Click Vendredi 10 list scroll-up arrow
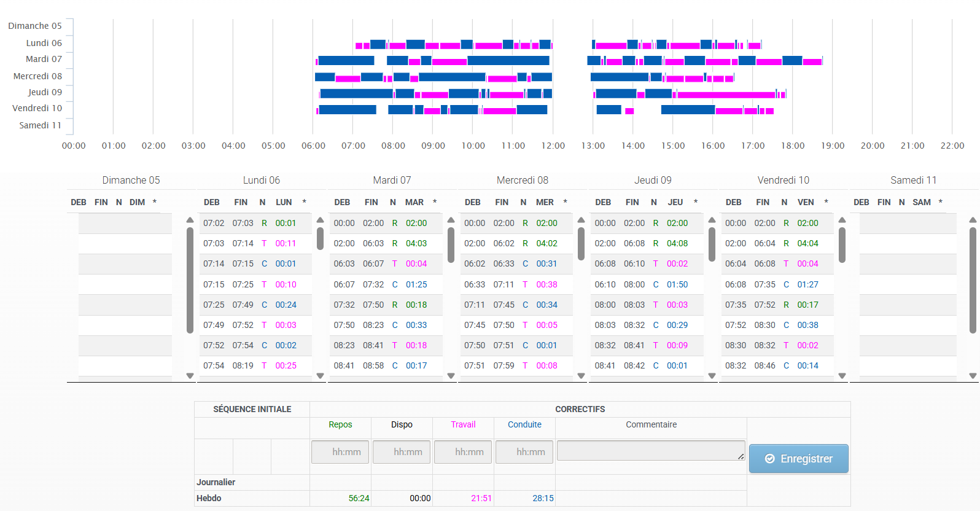980x511 pixels. (842, 220)
